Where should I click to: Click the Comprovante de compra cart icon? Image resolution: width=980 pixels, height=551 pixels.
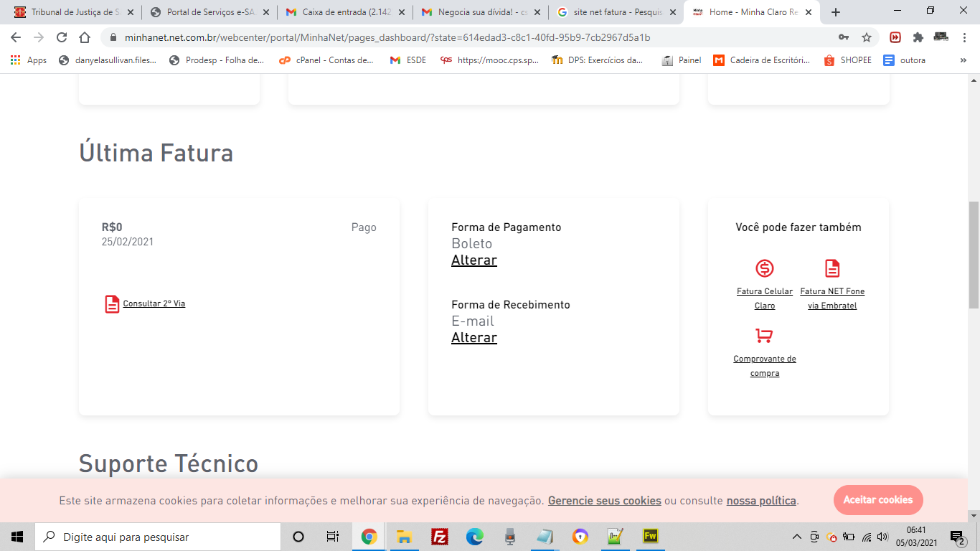click(764, 336)
